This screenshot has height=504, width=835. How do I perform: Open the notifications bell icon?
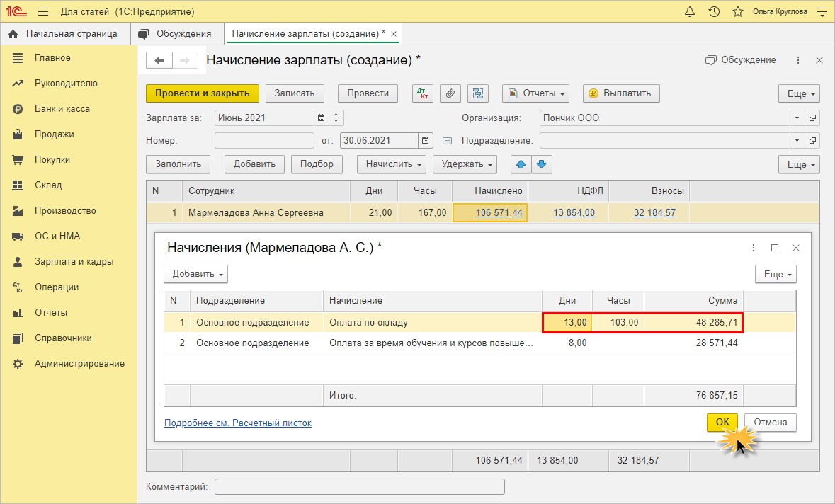pos(690,11)
